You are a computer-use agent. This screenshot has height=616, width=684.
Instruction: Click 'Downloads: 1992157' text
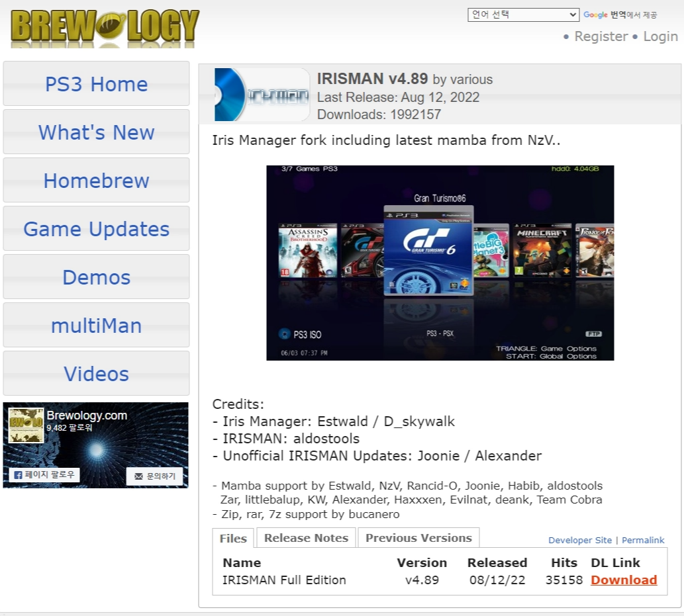379,114
